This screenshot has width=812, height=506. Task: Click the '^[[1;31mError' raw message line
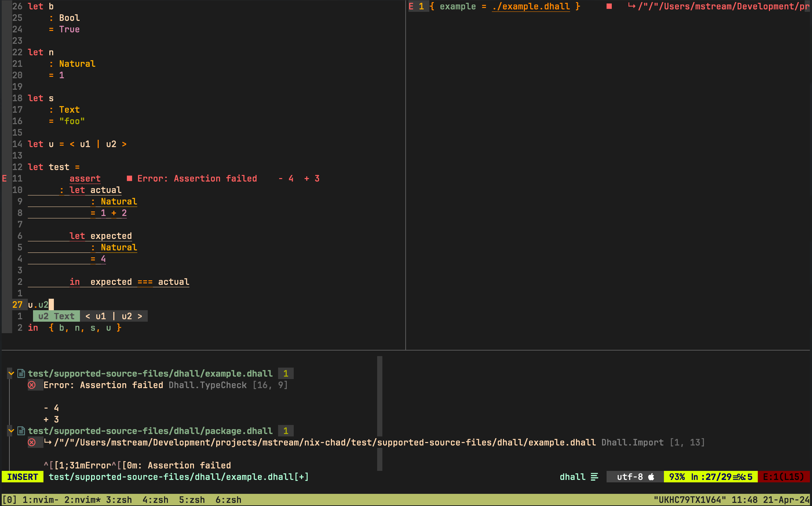[x=137, y=465]
